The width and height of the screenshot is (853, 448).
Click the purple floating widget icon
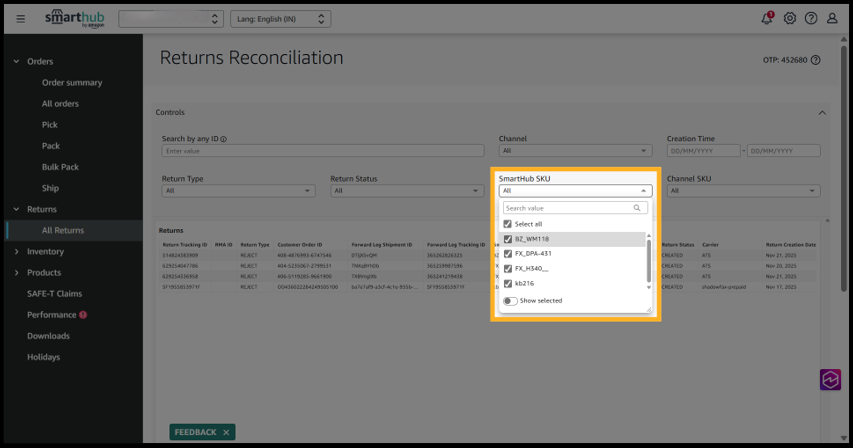coord(831,380)
